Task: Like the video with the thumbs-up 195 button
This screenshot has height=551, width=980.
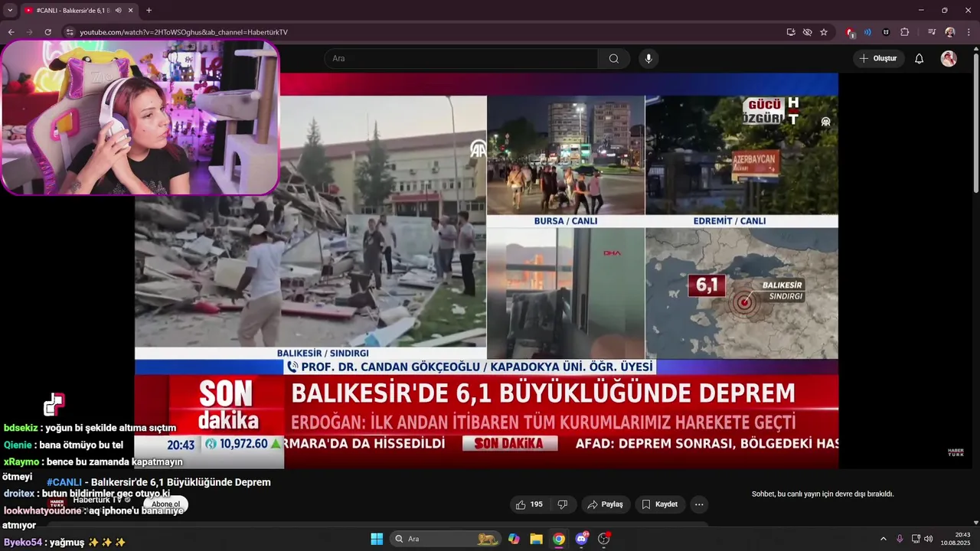Action: (529, 504)
